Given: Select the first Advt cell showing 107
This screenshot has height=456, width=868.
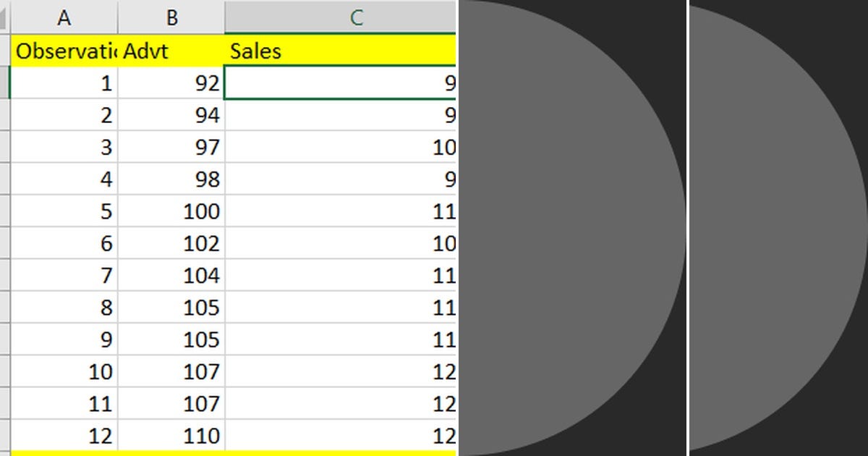Looking at the screenshot, I should [171, 371].
